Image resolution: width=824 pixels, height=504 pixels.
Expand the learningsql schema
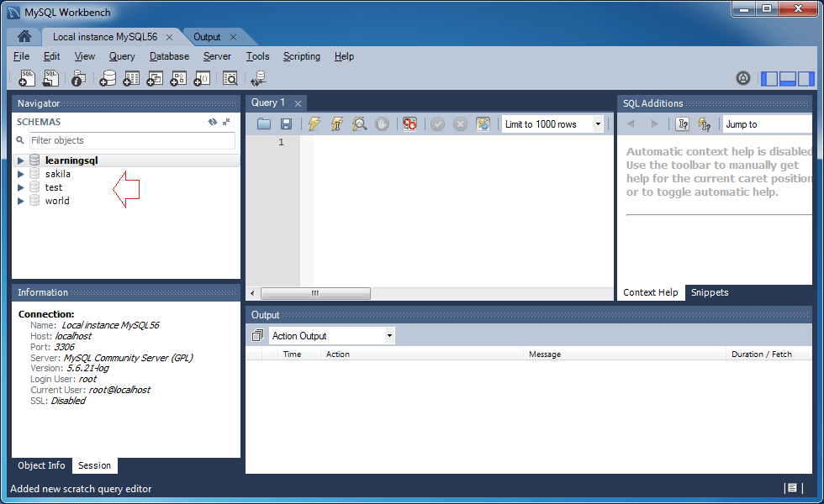tap(20, 160)
